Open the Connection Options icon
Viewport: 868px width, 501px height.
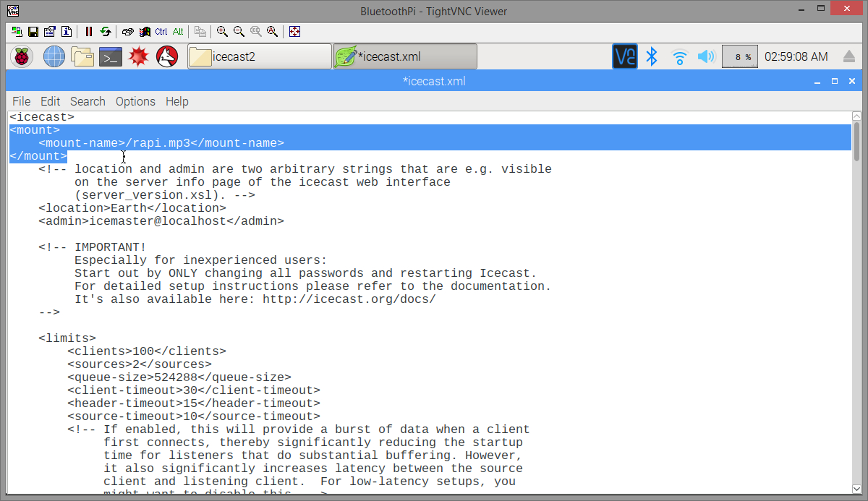(x=50, y=32)
